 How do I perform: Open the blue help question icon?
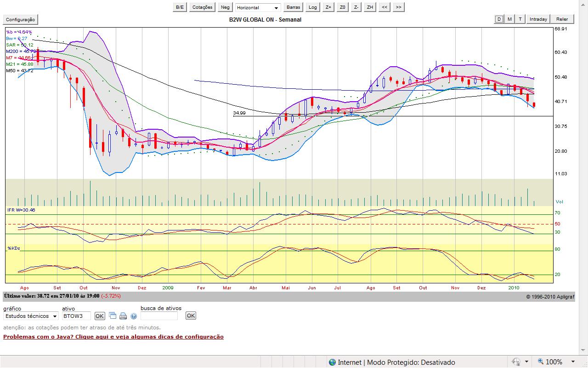tap(134, 316)
